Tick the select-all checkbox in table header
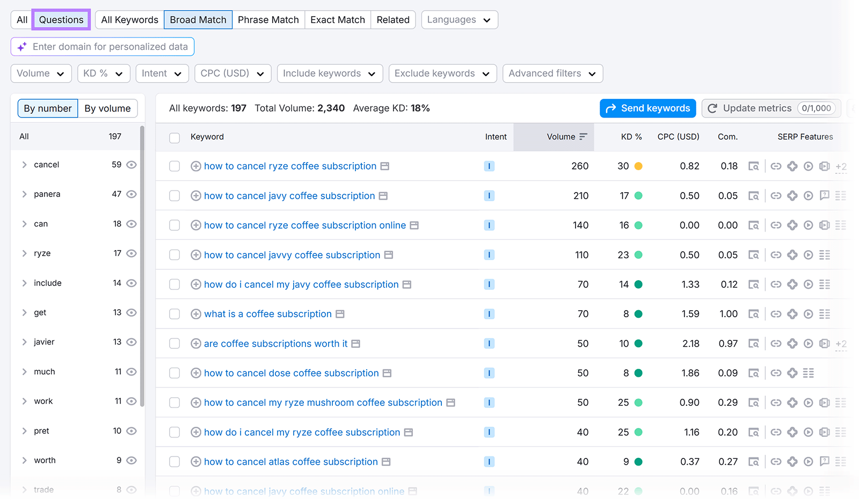 pyautogui.click(x=174, y=138)
